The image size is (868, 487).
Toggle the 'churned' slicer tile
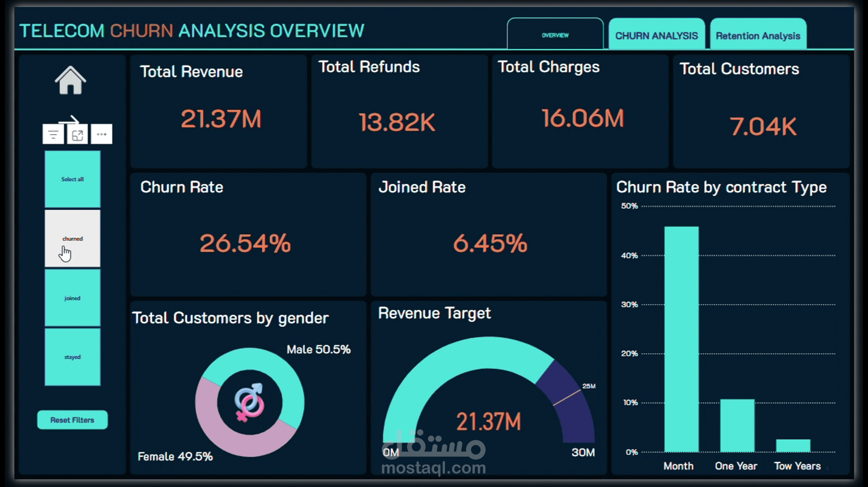pos(72,238)
